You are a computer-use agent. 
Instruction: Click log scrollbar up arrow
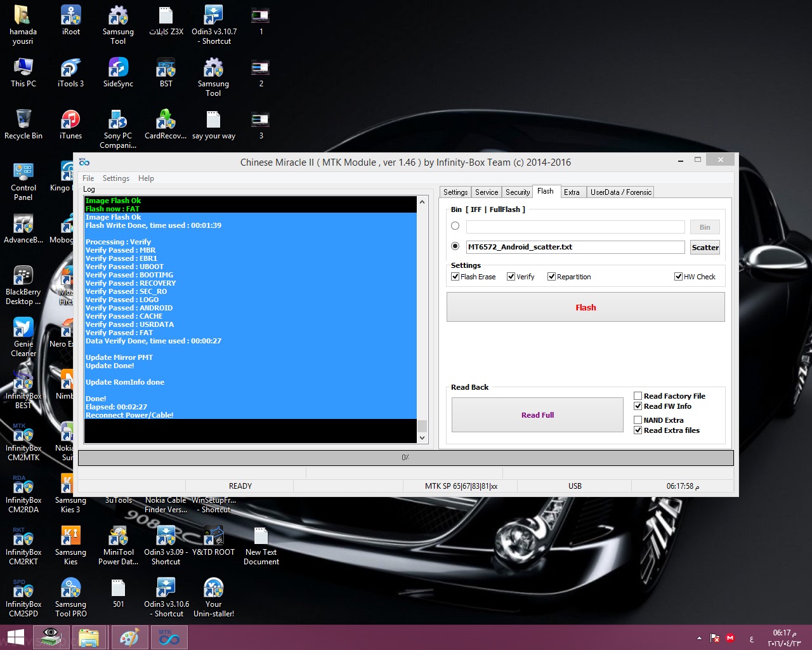coord(422,202)
